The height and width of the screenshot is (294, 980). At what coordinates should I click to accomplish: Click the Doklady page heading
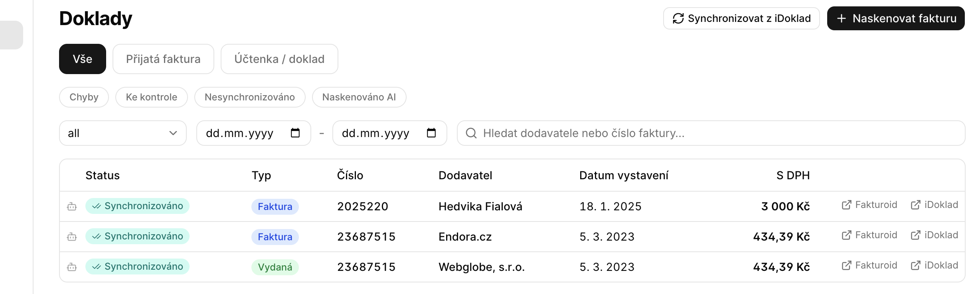coord(96,18)
